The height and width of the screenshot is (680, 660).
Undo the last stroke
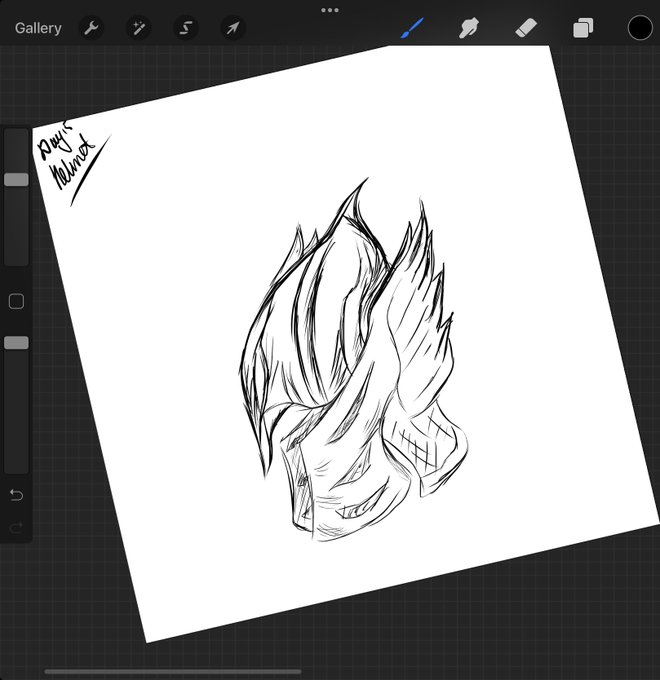tap(16, 495)
